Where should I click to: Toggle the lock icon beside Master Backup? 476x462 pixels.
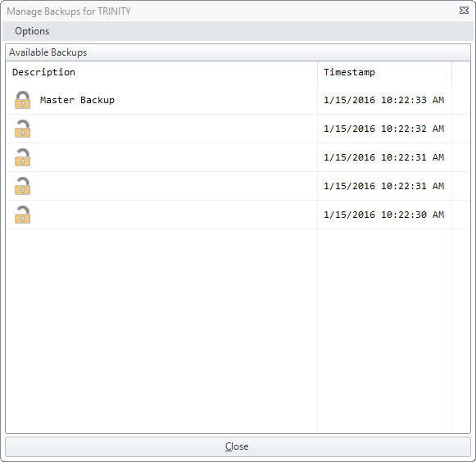pos(22,100)
